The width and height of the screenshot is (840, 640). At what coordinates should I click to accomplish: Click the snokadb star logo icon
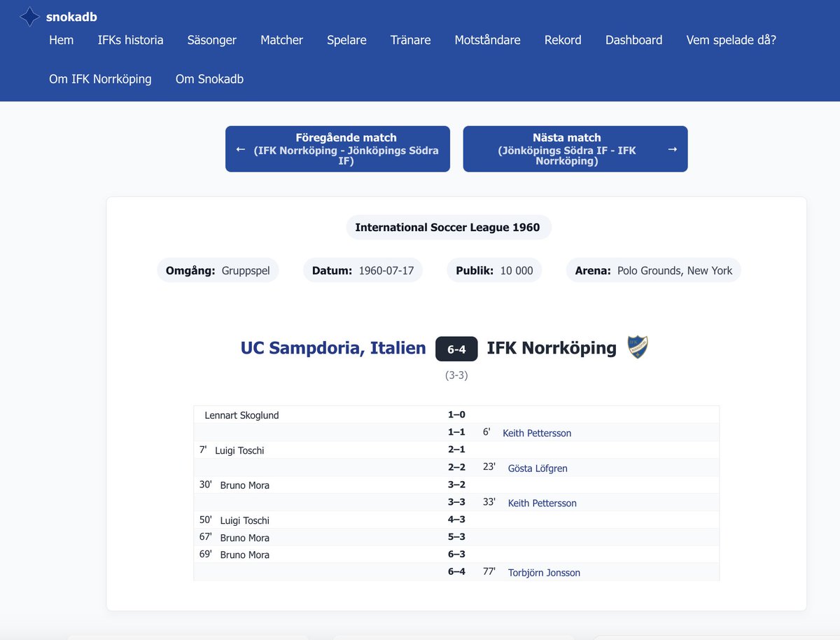(29, 17)
